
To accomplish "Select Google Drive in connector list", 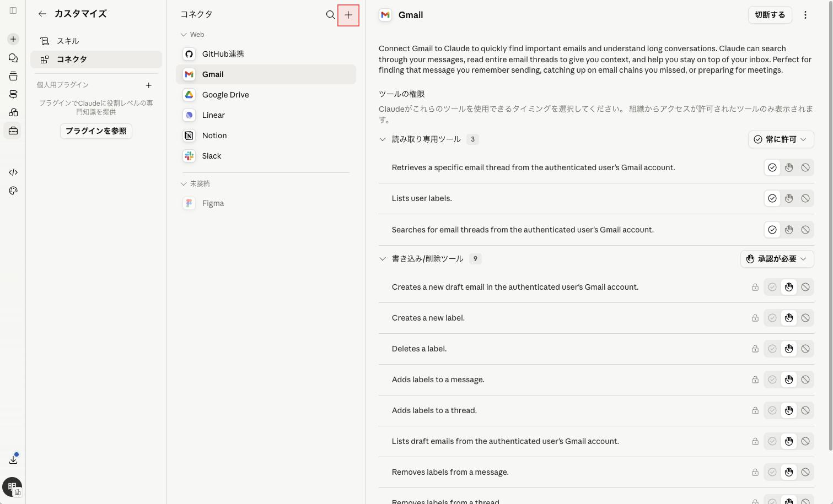I will [x=266, y=95].
